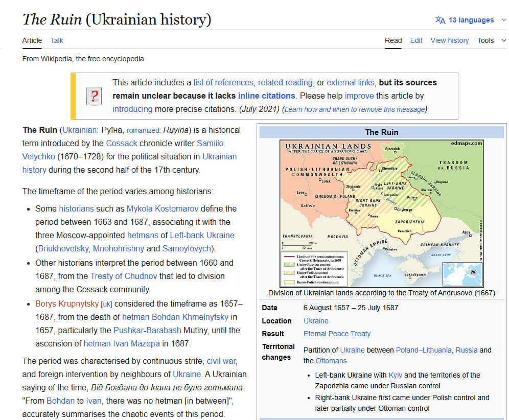Open the Mykola Kostomarov link
The image size is (509, 420).
163,208
